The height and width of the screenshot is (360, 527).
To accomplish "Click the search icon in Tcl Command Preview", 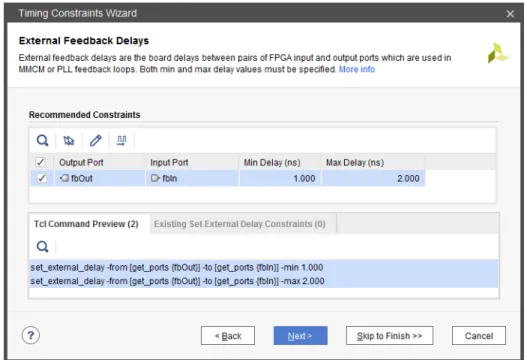I will click(43, 247).
